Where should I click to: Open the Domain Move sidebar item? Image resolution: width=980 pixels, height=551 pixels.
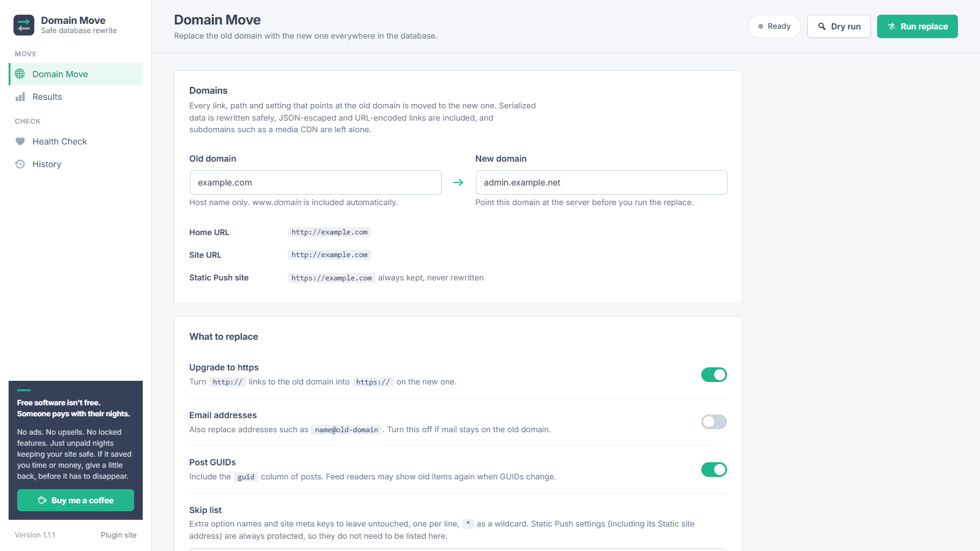click(76, 74)
